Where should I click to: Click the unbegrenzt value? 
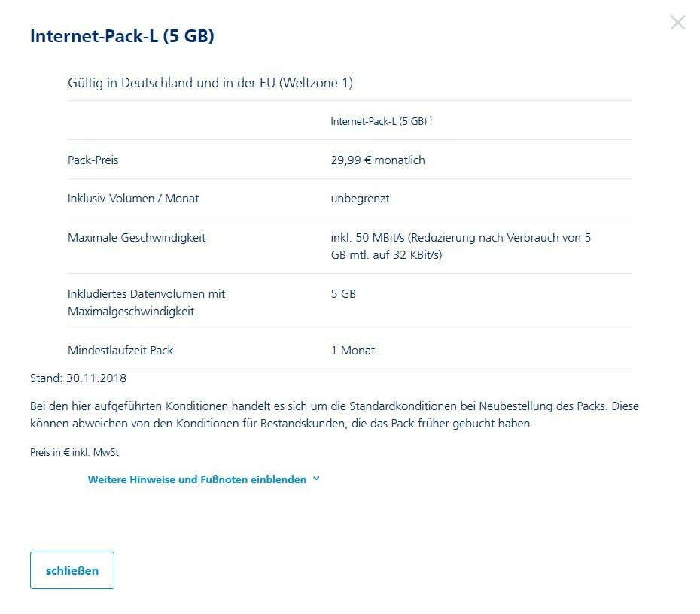point(360,199)
